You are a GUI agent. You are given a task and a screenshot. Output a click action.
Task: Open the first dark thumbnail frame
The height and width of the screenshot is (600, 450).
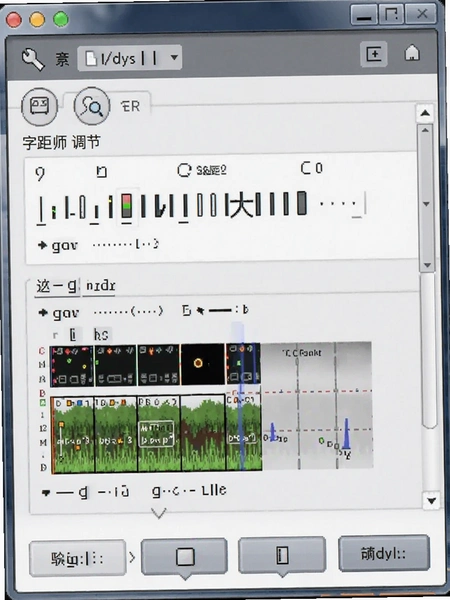click(x=72, y=366)
